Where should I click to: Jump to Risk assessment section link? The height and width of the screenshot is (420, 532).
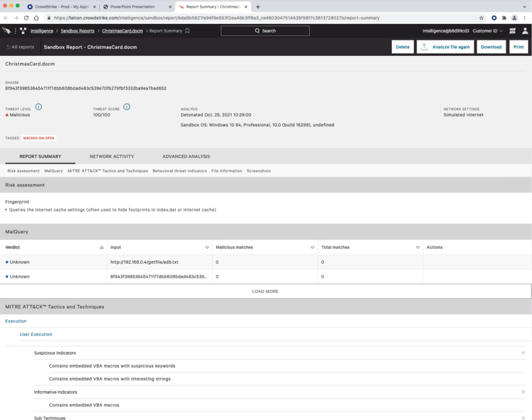pyautogui.click(x=24, y=171)
